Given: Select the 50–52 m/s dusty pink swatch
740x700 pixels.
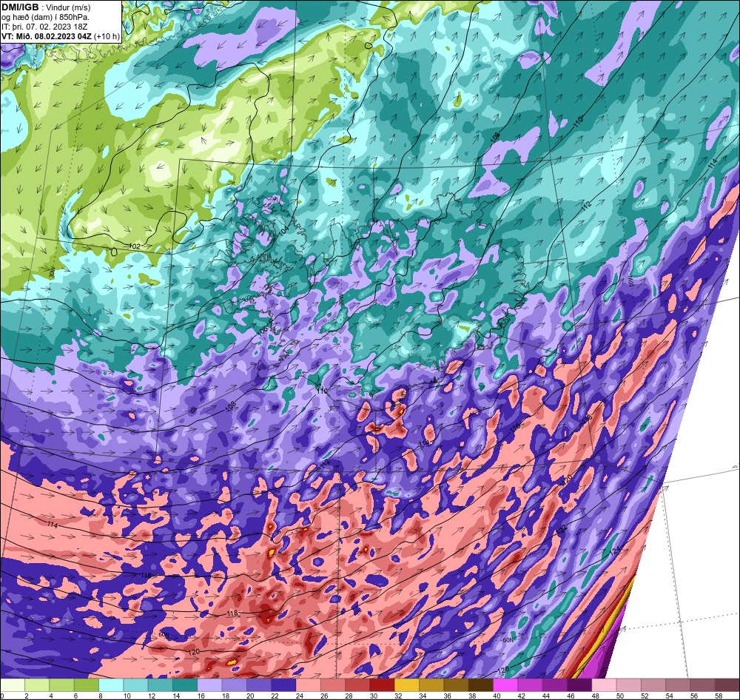Looking at the screenshot, I should pos(628,684).
